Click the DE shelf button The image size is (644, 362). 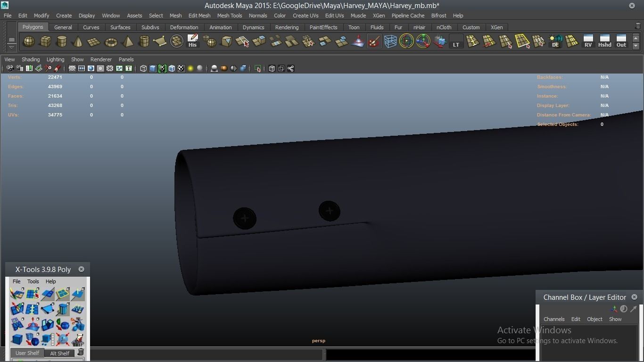555,41
